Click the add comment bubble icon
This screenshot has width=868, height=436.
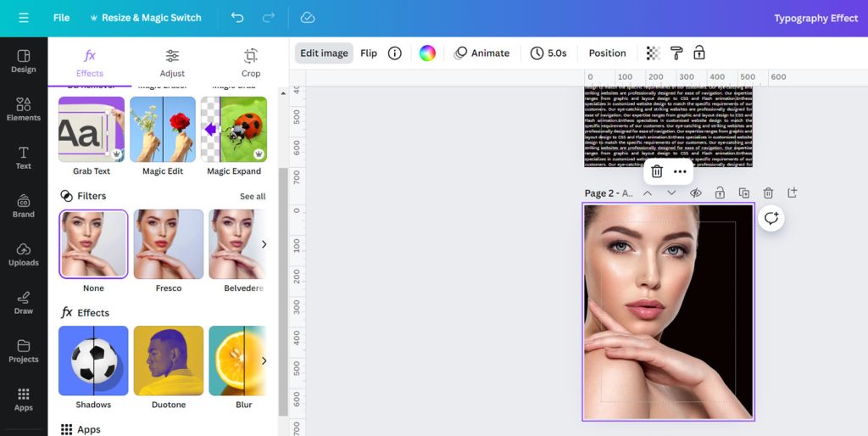(771, 219)
